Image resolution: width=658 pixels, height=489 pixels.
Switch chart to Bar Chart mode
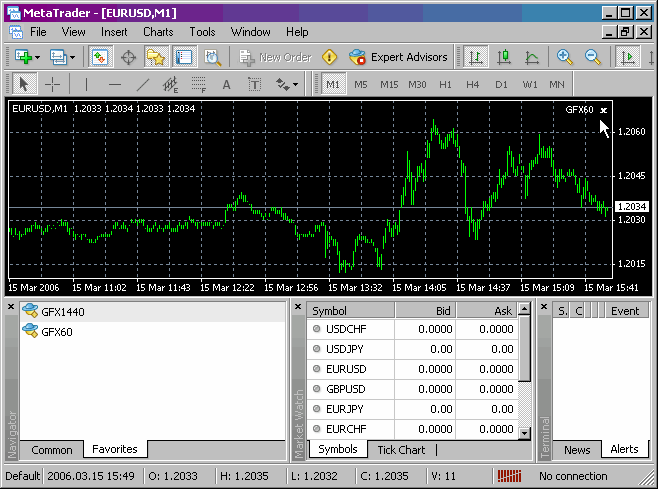click(475, 57)
